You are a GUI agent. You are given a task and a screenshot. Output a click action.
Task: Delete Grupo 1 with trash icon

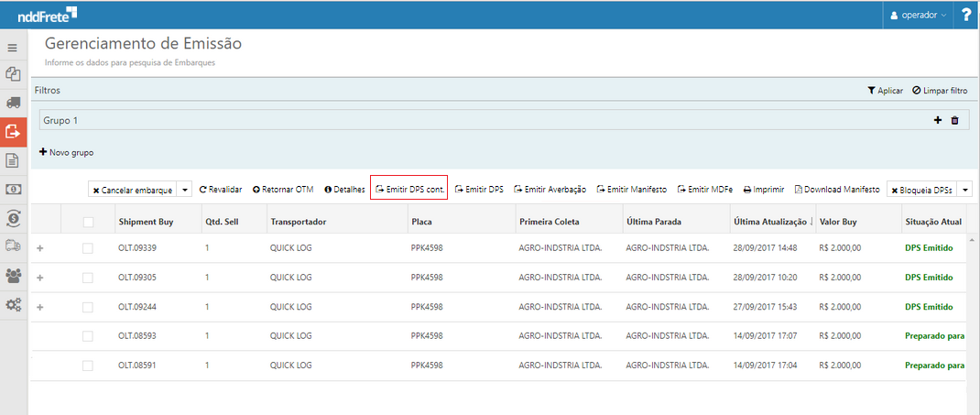pos(954,121)
